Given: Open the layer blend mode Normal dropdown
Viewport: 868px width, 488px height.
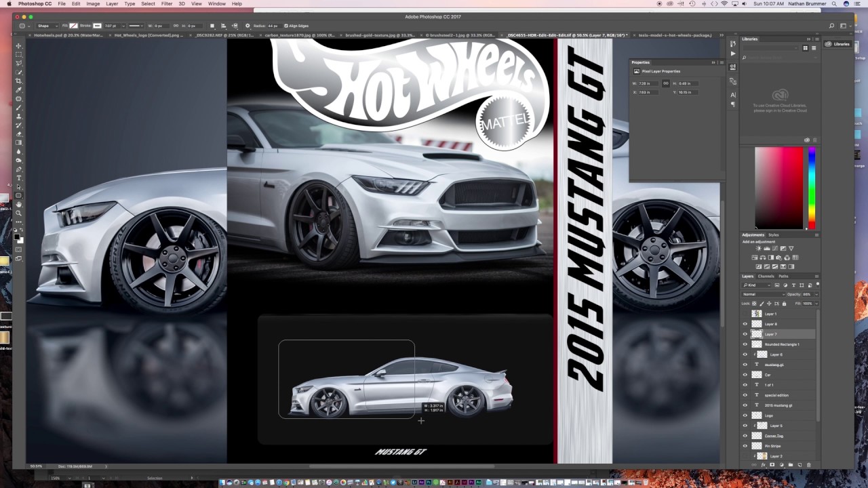Looking at the screenshot, I should [764, 294].
